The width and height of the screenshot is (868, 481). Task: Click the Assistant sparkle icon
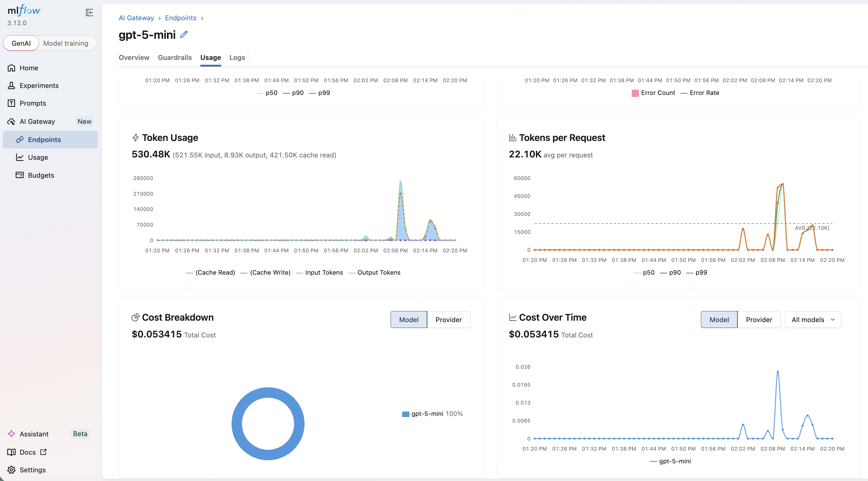point(12,434)
